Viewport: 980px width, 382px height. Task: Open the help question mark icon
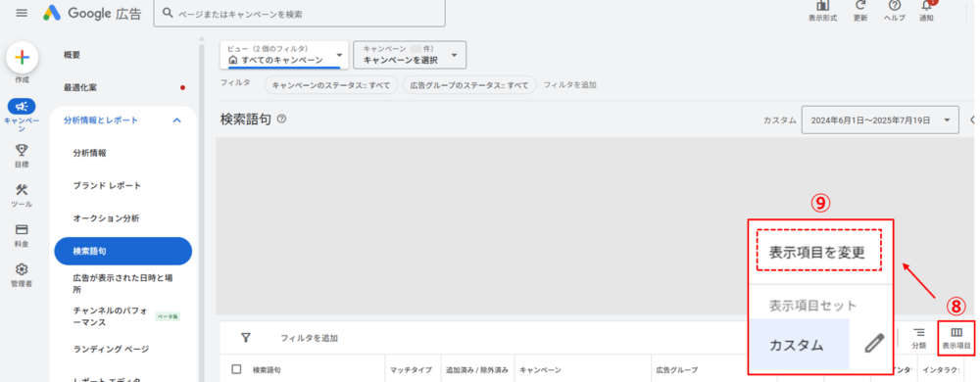895,6
